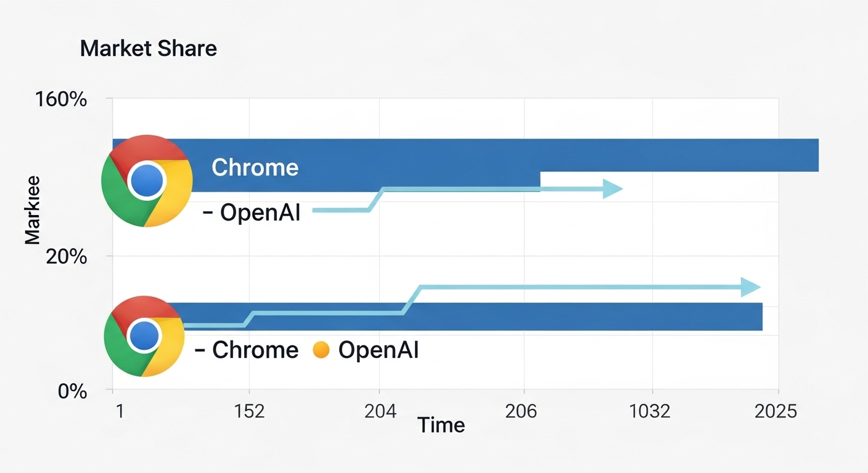Click the upper Chrome logo icon
This screenshot has height=473, width=868.
147,181
